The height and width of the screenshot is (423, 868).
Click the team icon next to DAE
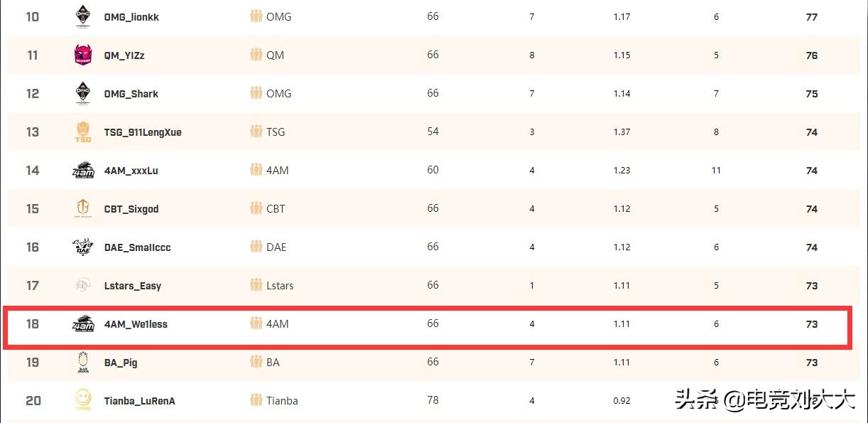coord(256,247)
